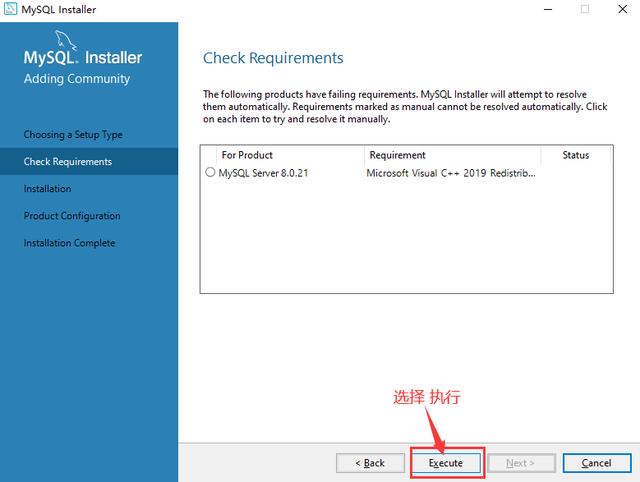Click the Adding Community subtitle text
640x482 pixels.
[x=77, y=78]
